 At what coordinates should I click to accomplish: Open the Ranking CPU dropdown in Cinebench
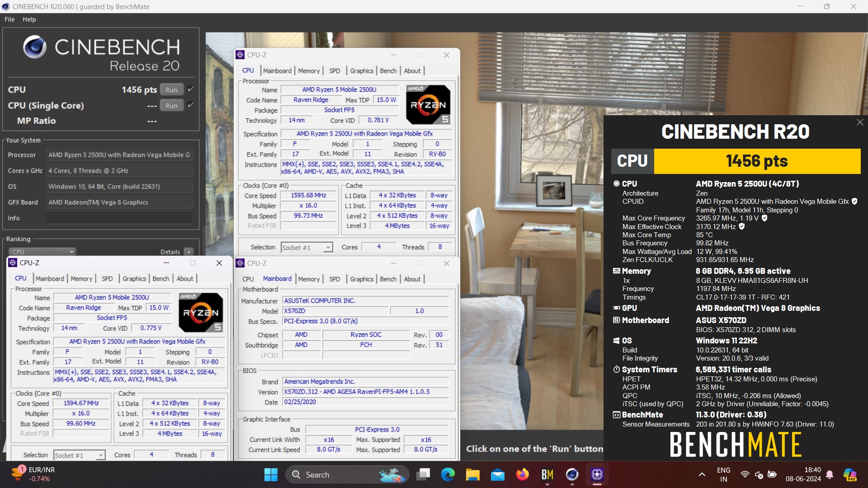tap(42, 252)
